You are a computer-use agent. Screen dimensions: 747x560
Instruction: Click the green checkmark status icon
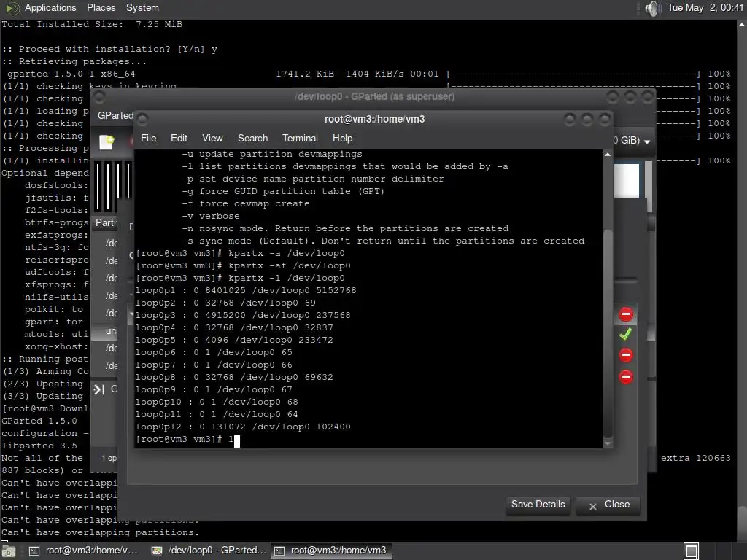[625, 334]
